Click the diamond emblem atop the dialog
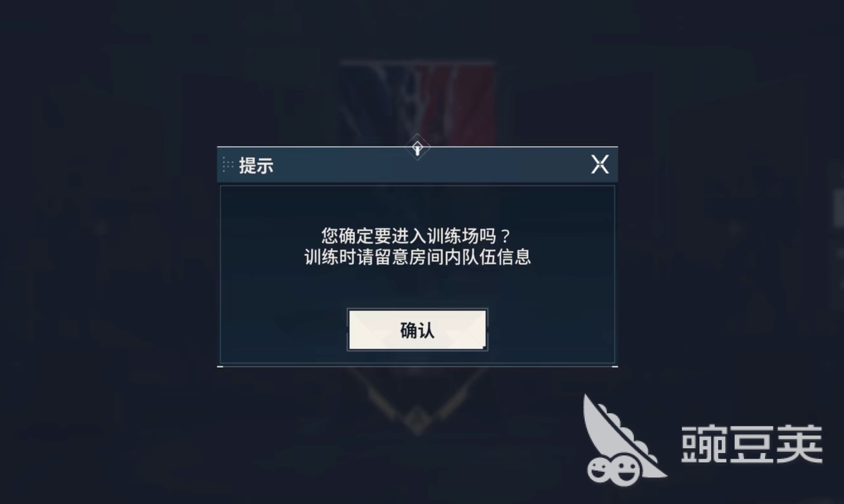Viewport: 844px width, 504px height. [x=417, y=147]
